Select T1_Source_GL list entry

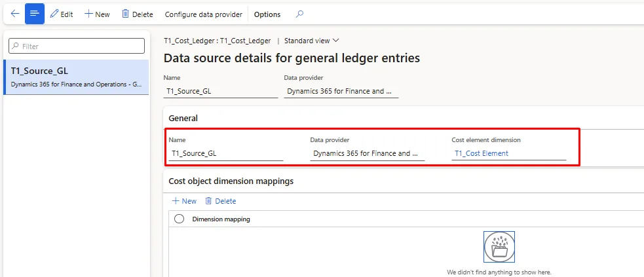pyautogui.click(x=77, y=77)
